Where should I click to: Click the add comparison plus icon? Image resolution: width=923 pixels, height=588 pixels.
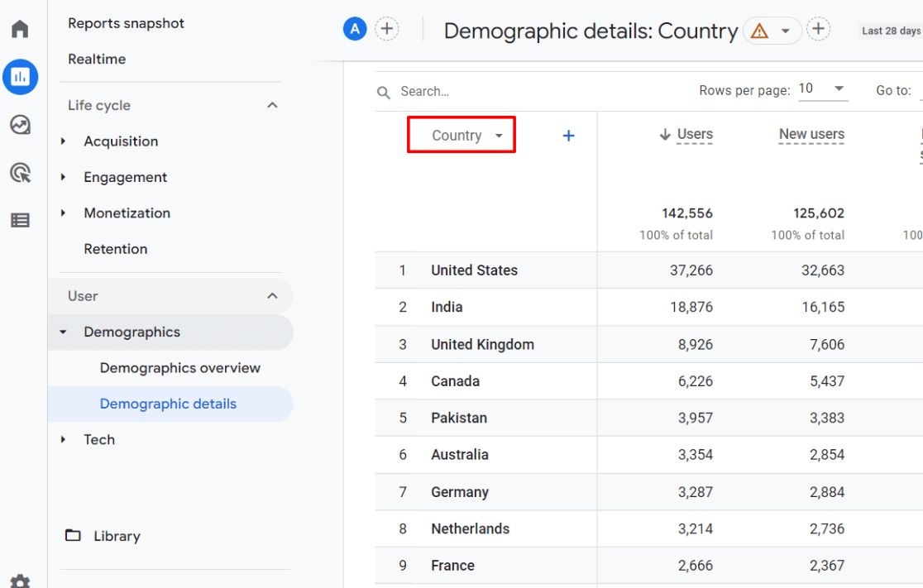coord(387,27)
